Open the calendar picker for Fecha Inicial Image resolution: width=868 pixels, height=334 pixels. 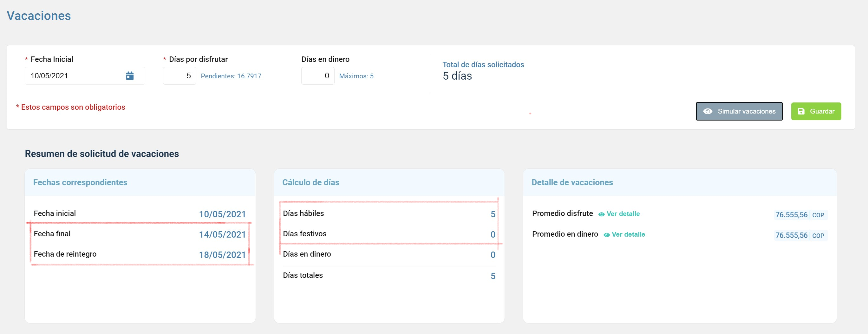(x=130, y=76)
